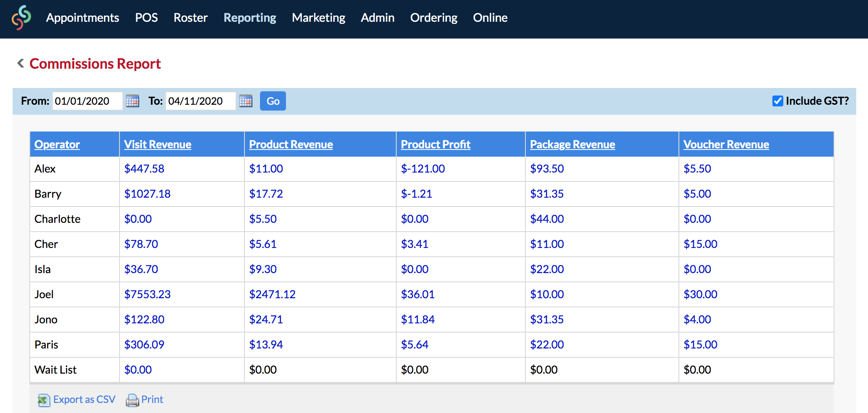Open the POS menu
868x413 pixels.
[x=146, y=18]
